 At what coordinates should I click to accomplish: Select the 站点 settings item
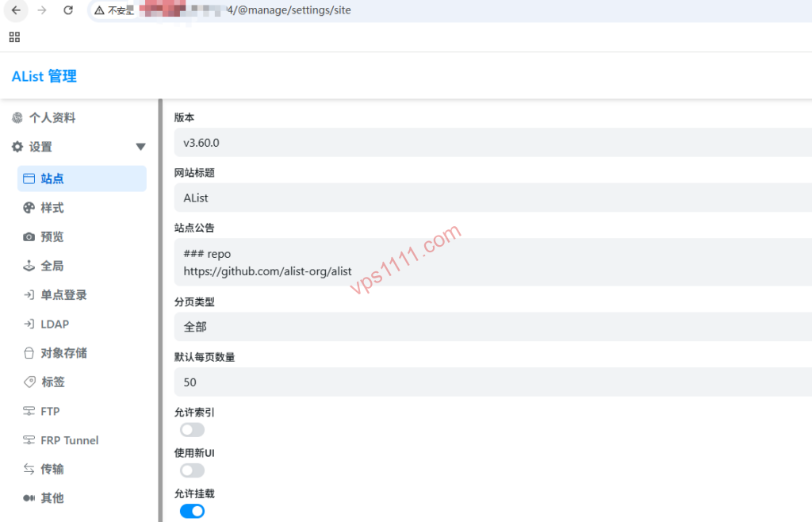(82, 178)
